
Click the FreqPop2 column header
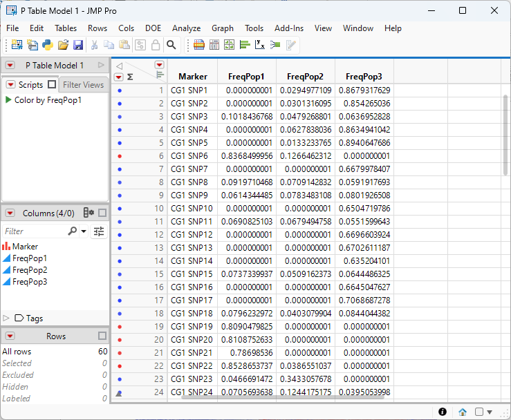coord(306,77)
